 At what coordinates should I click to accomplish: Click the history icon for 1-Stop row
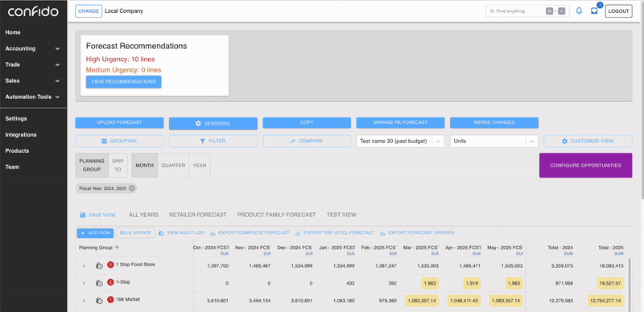99,283
